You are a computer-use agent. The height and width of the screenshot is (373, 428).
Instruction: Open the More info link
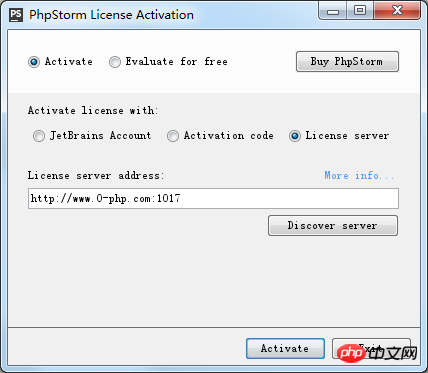pyautogui.click(x=359, y=175)
